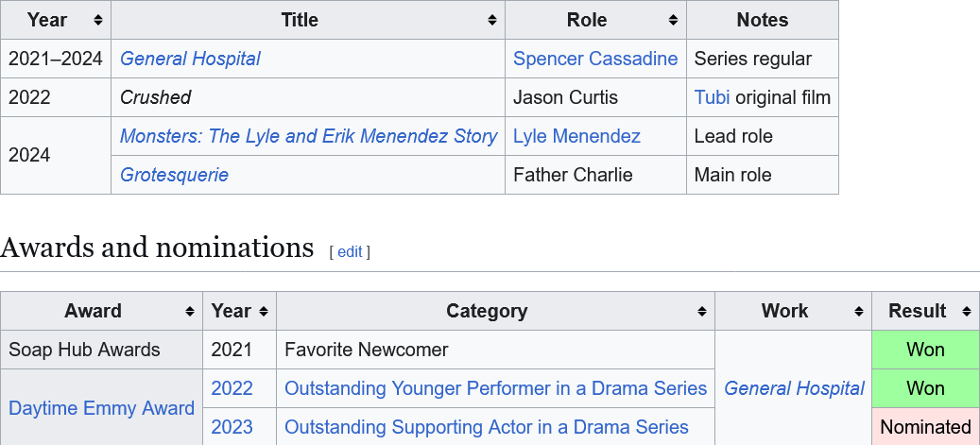Click sort arrows beside awards Year header
The image size is (980, 445).
point(263,311)
